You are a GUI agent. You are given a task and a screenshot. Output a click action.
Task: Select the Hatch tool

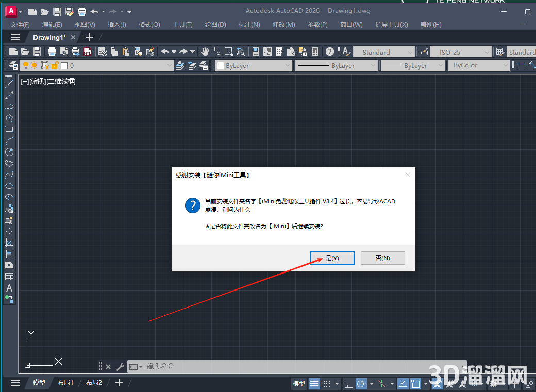(9, 243)
